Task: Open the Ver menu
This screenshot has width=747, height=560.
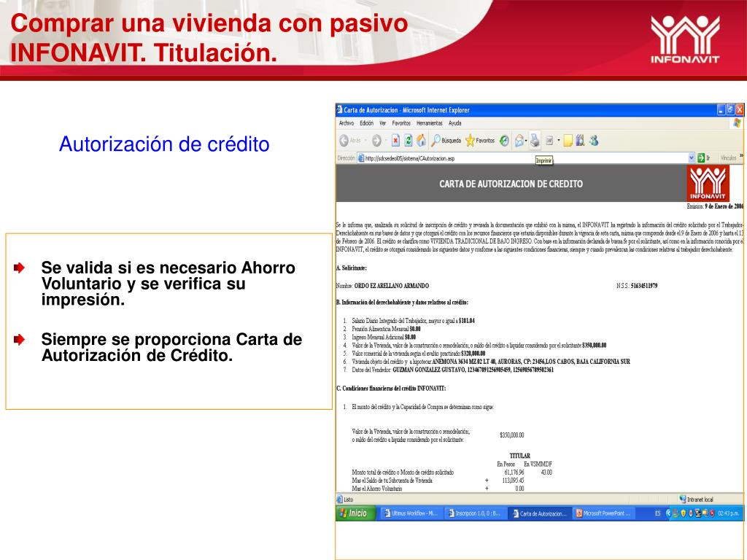Action: tap(382, 123)
